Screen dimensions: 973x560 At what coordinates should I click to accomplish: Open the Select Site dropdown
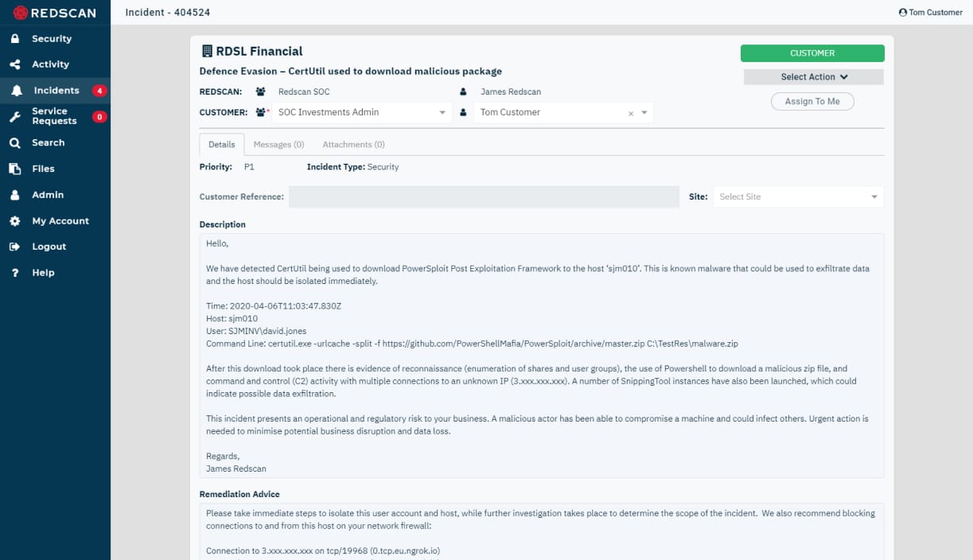click(x=798, y=196)
